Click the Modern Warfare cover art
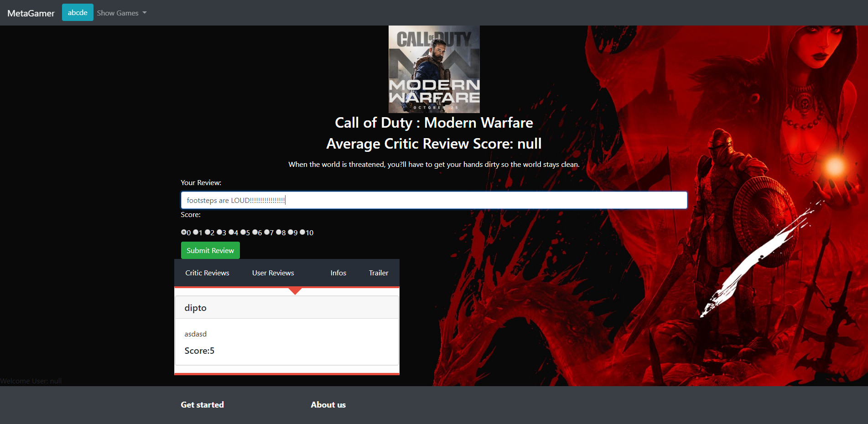This screenshot has height=424, width=868. click(433, 69)
